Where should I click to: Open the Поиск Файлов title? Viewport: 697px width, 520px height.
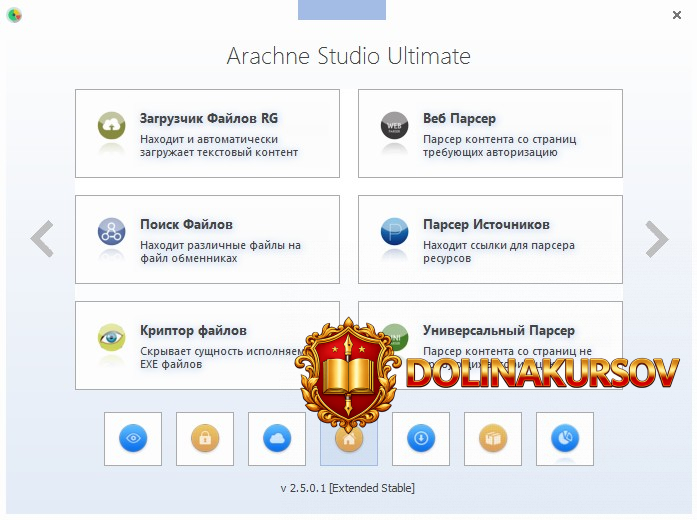click(186, 224)
